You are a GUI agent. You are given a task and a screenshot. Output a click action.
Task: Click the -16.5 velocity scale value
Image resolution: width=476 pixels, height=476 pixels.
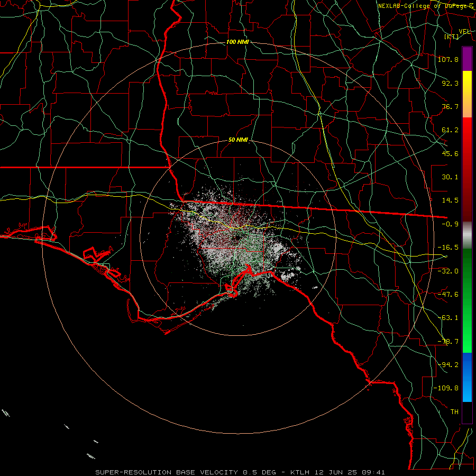[x=448, y=248]
